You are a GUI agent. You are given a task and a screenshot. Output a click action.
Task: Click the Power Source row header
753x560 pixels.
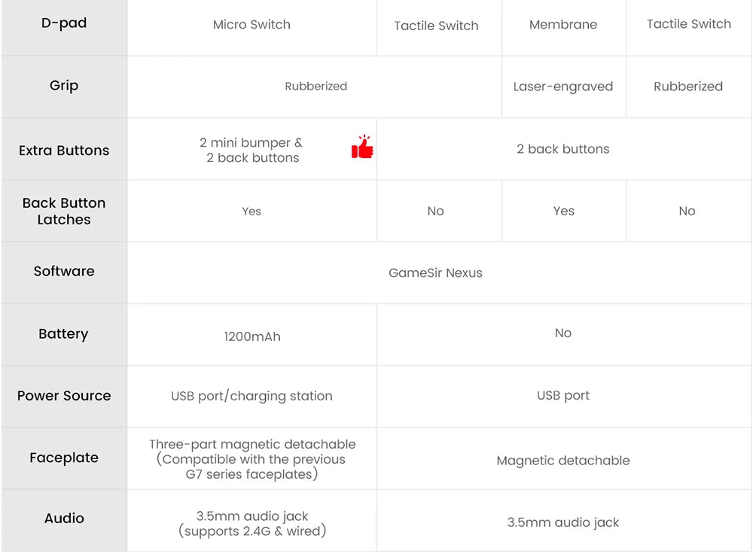tap(64, 396)
